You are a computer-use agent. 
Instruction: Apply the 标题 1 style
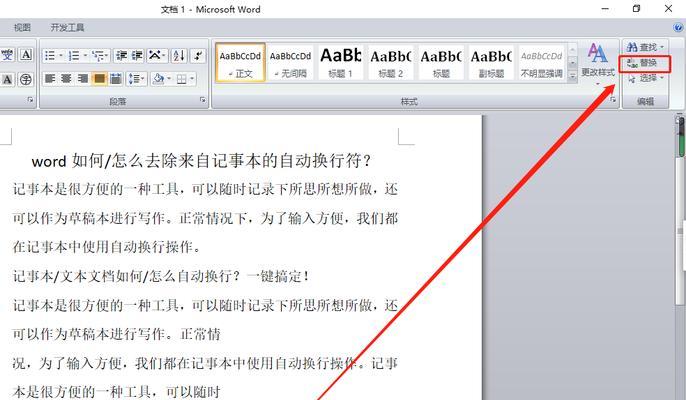click(340, 62)
